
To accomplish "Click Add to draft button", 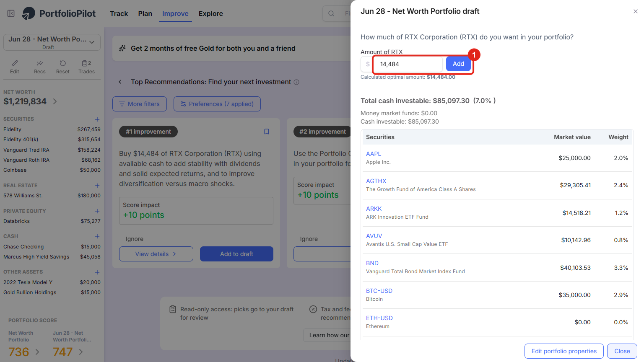I will point(236,254).
